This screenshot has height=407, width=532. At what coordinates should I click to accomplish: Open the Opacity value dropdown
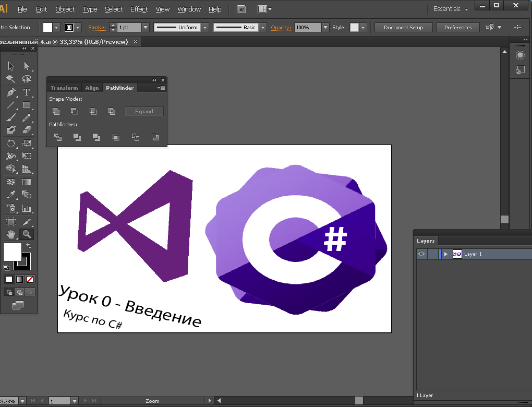tap(325, 28)
